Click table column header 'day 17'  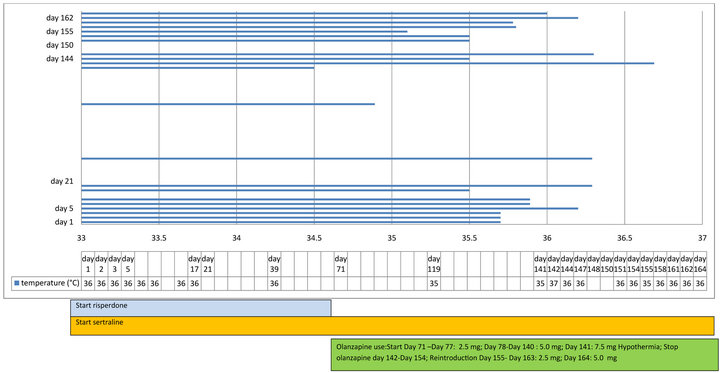(x=195, y=264)
